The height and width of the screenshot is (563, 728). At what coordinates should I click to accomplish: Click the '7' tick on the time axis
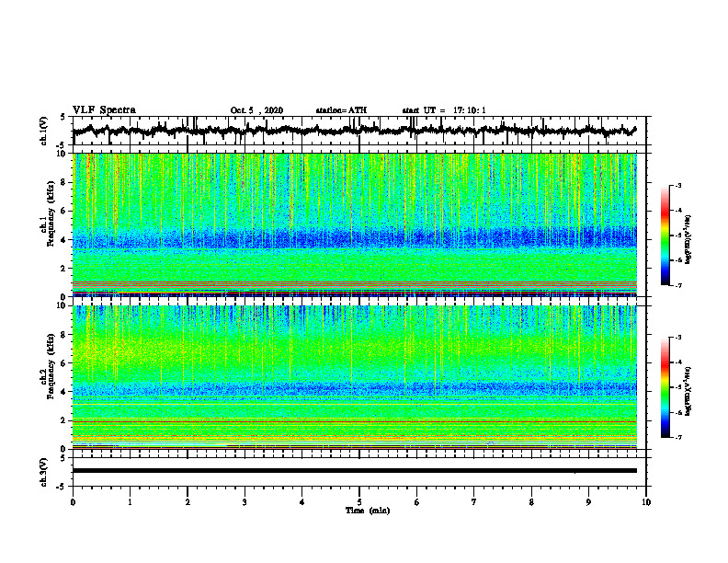coord(474,502)
